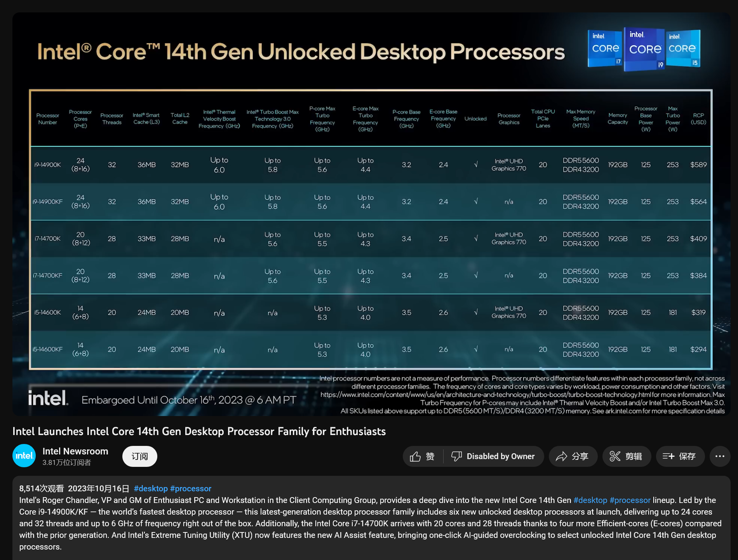Image resolution: width=738 pixels, height=560 pixels.
Task: Click the first #processor hashtag beside the date
Action: 191,488
